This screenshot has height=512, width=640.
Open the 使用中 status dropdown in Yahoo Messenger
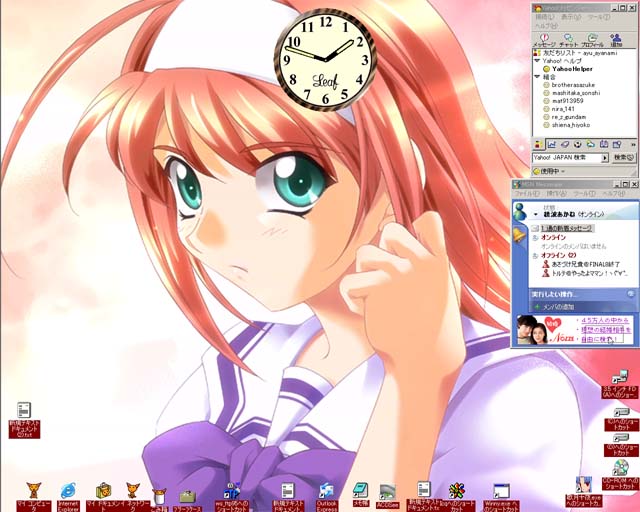[x=549, y=171]
